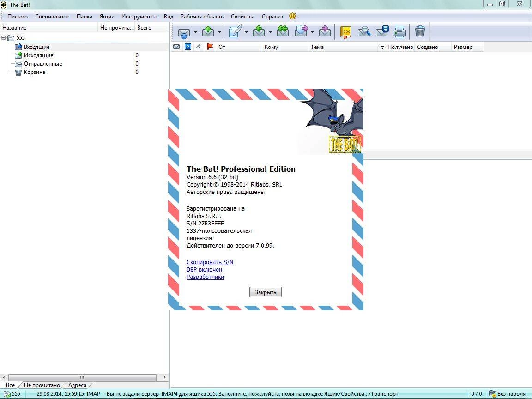Click the 555 account icon in status bar
Image resolution: width=532 pixels, height=399 pixels.
click(6, 394)
